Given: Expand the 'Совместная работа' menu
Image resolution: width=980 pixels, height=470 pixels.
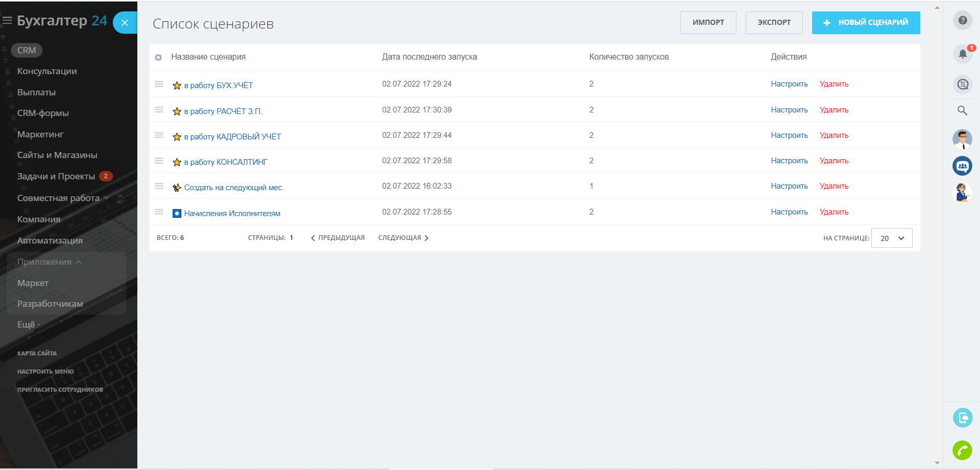Looking at the screenshot, I should pos(62,198).
